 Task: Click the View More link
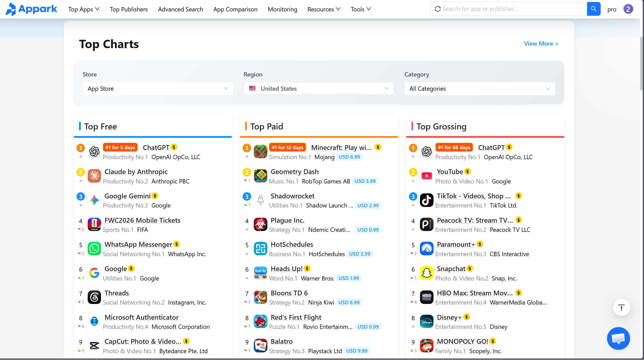point(541,44)
